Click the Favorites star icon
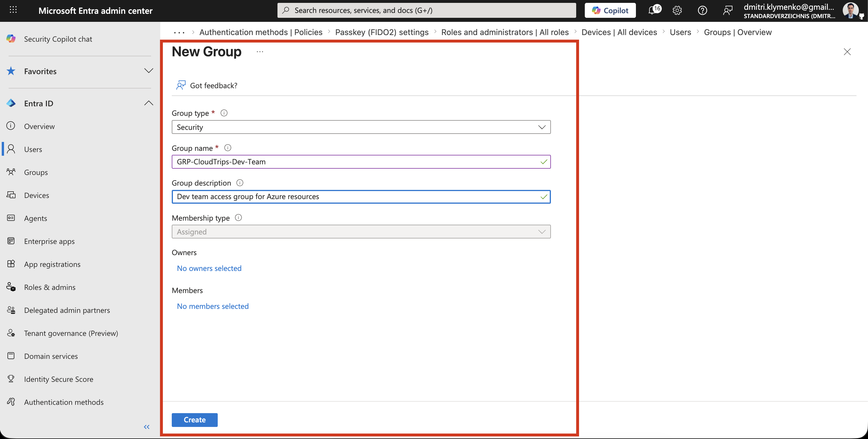Viewport: 868px width, 439px height. click(x=11, y=71)
